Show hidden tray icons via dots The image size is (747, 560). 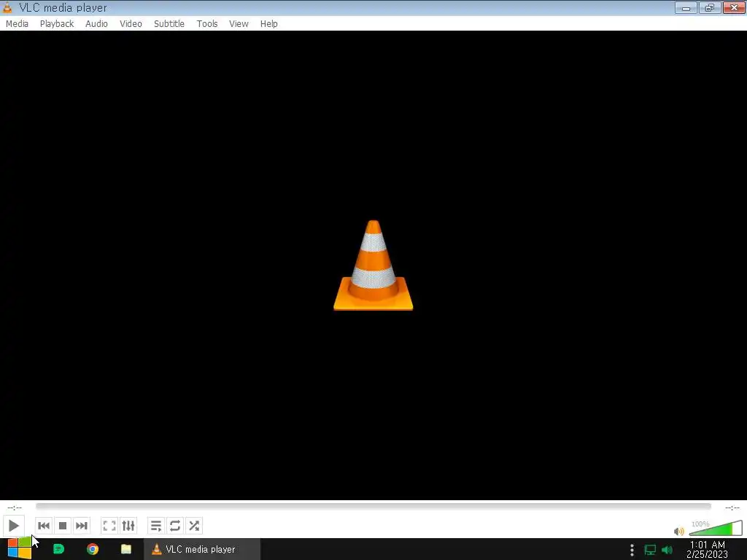(632, 550)
